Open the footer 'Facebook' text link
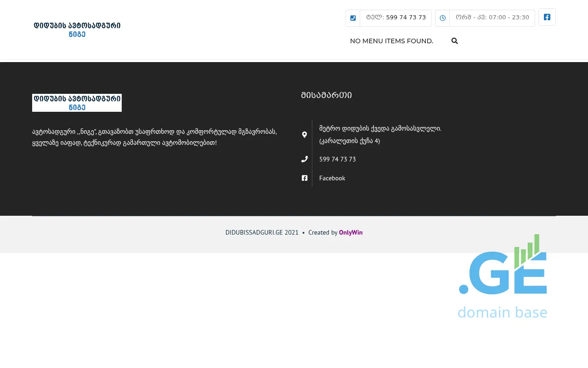The width and height of the screenshot is (588, 368). coord(332,178)
